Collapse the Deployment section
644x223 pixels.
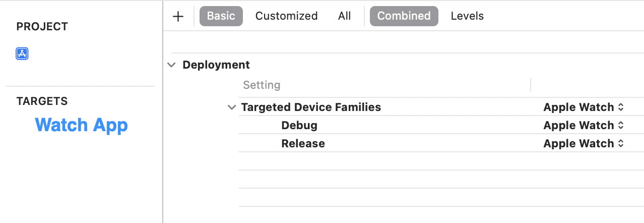click(x=172, y=65)
